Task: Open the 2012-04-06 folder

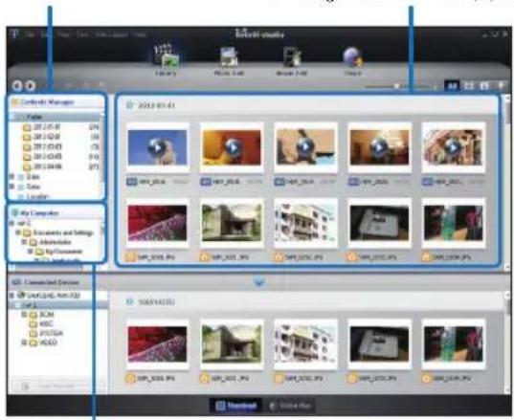Action: [x=47, y=166]
